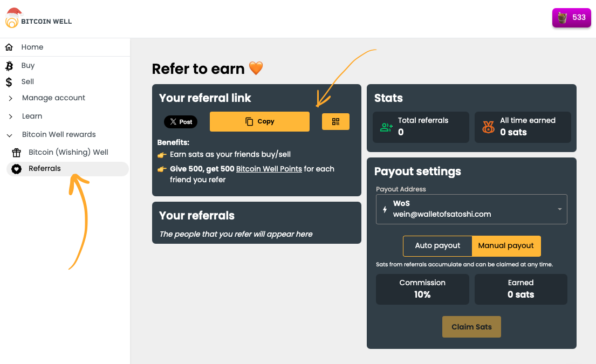Switch to Auto payout
The width and height of the screenshot is (596, 364).
437,246
